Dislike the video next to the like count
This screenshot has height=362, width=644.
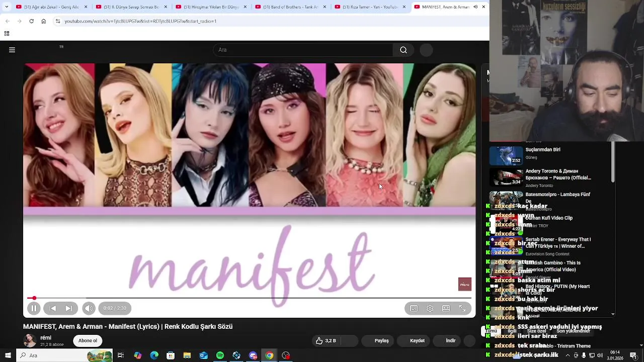click(350, 340)
